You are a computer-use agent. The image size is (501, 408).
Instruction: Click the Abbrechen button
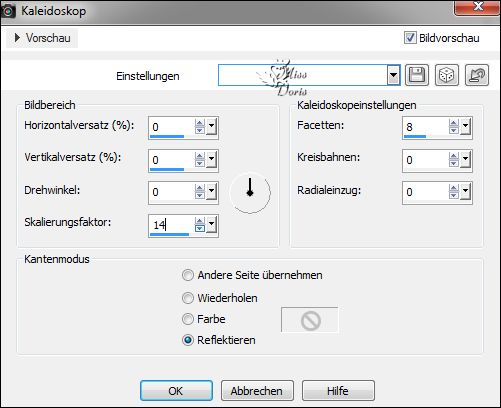pos(257,391)
